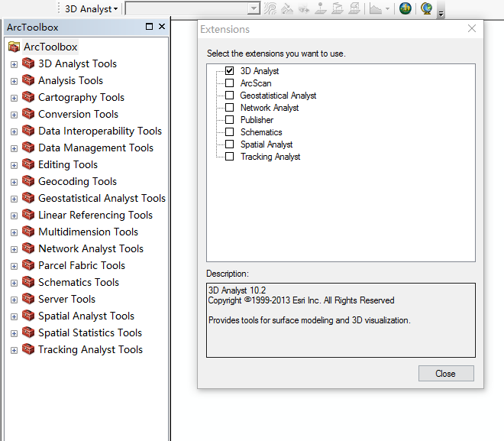The height and width of the screenshot is (441, 504).
Task: Expand the Editing Tools toolbox
Action: pyautogui.click(x=14, y=165)
